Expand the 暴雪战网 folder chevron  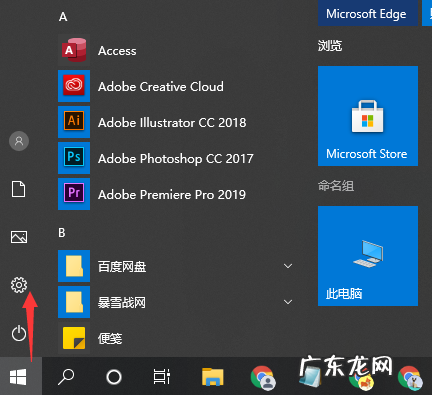tap(288, 302)
